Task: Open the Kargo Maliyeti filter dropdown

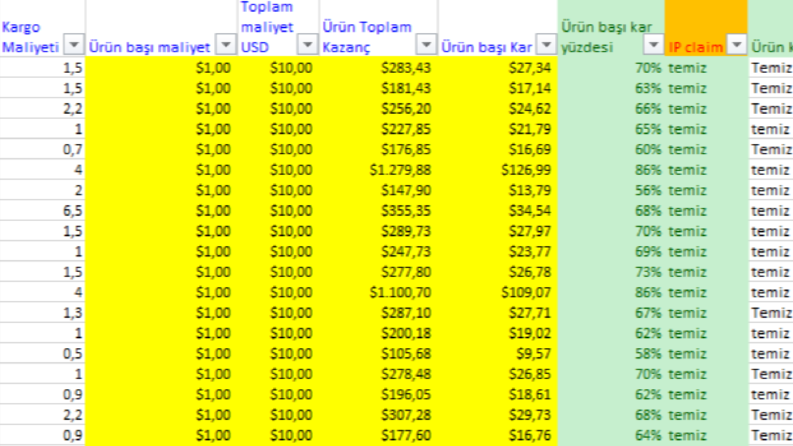Action: pos(74,46)
